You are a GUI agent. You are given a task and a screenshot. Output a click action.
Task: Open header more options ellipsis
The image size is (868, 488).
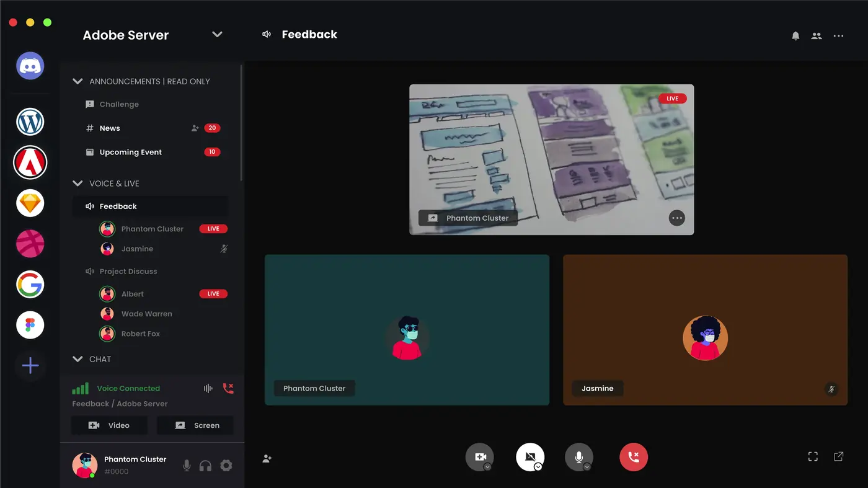tap(838, 36)
